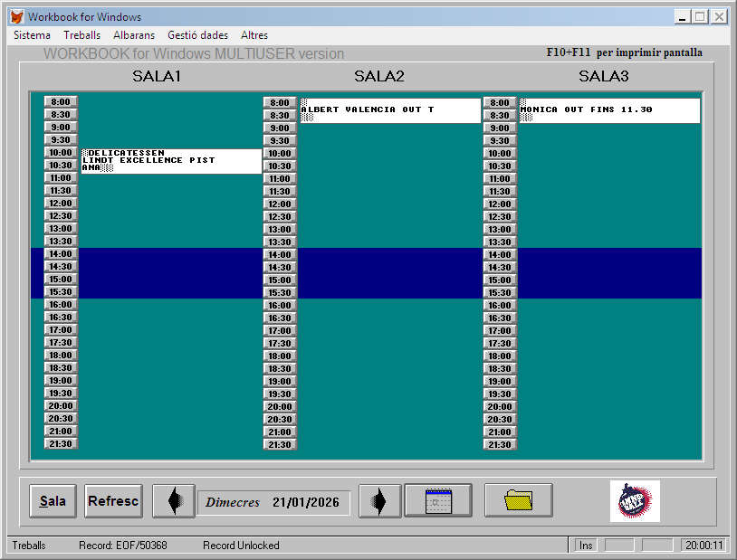Open the Sistema menu
Viewport: 737px width, 560px height.
click(32, 35)
